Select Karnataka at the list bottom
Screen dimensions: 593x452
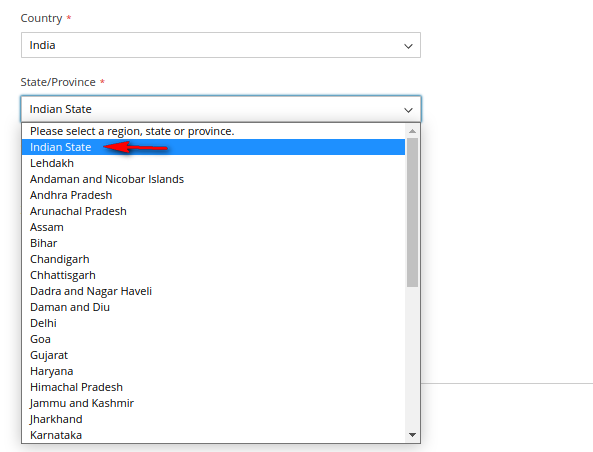[x=213, y=435]
